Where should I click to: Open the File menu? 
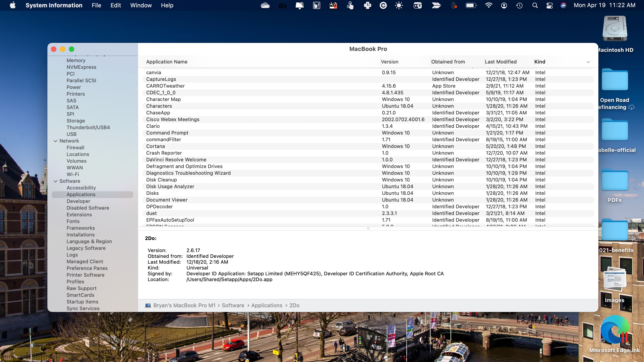96,5
